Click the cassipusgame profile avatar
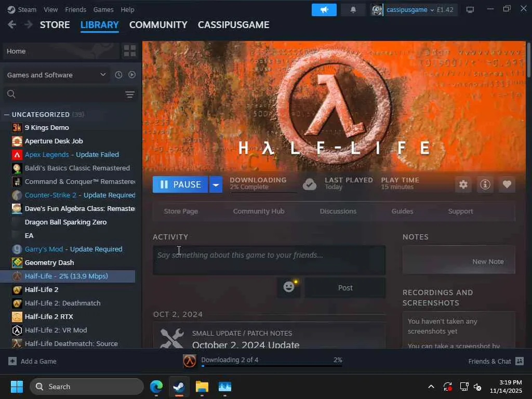532x399 pixels. click(376, 10)
